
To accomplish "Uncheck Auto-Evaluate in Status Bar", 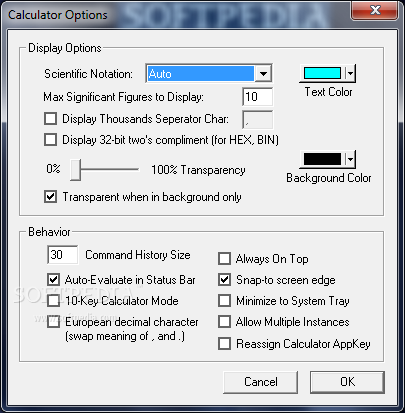I will (54, 280).
